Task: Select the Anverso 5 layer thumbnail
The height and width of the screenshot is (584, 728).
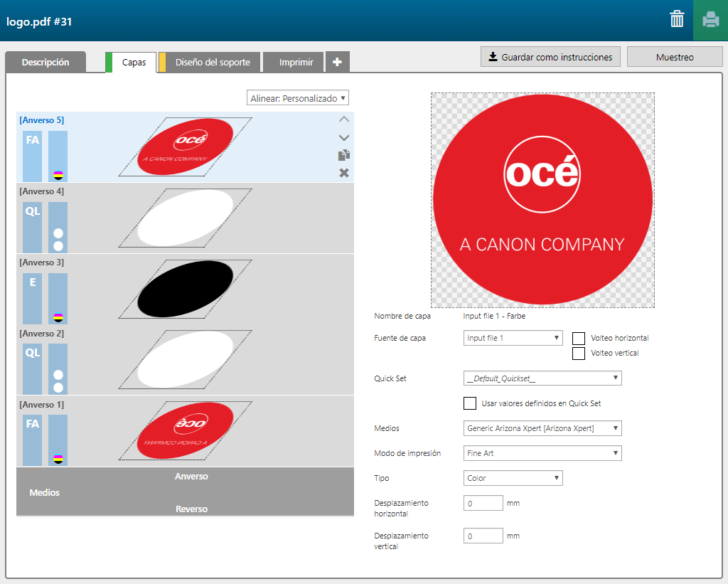Action: click(x=186, y=147)
